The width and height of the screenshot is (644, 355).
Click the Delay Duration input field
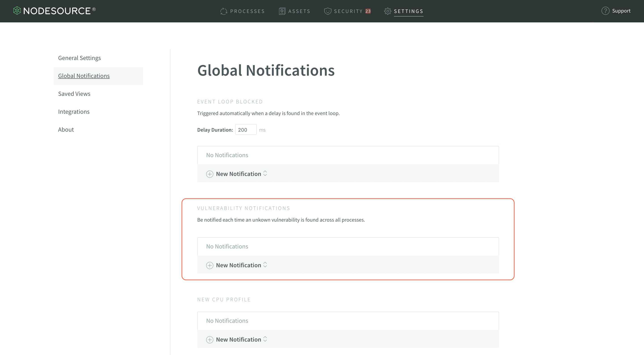246,130
